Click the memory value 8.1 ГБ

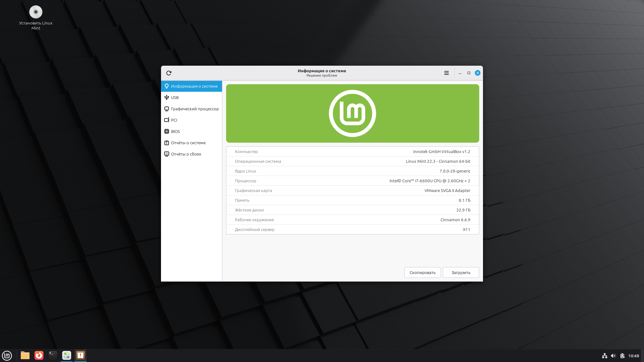464,200
